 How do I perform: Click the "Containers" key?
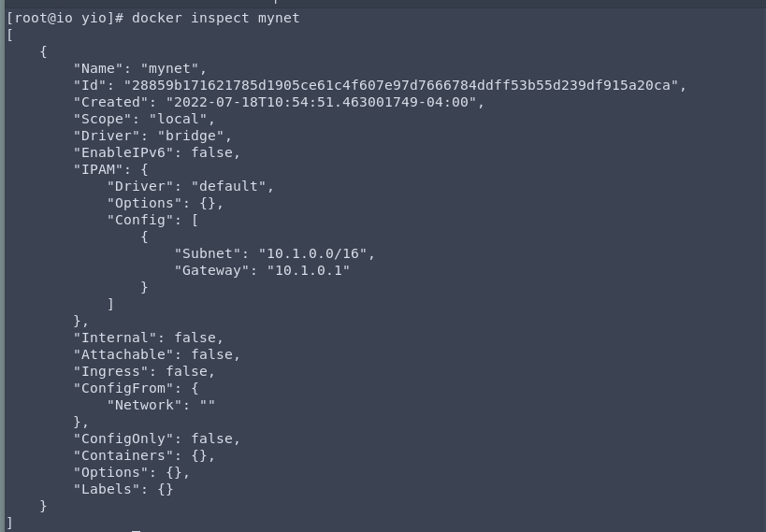pos(123,455)
